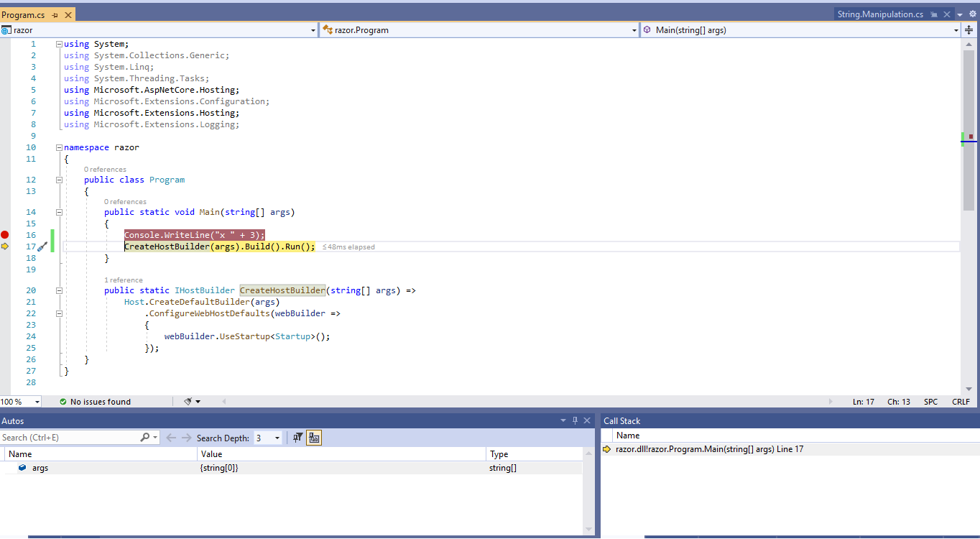Viewport: 980px width, 539px height.
Task: Click the green No issues found checkmark
Action: (63, 402)
